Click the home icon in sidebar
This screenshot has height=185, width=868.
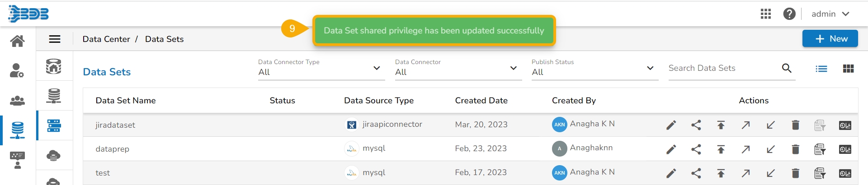(x=18, y=41)
